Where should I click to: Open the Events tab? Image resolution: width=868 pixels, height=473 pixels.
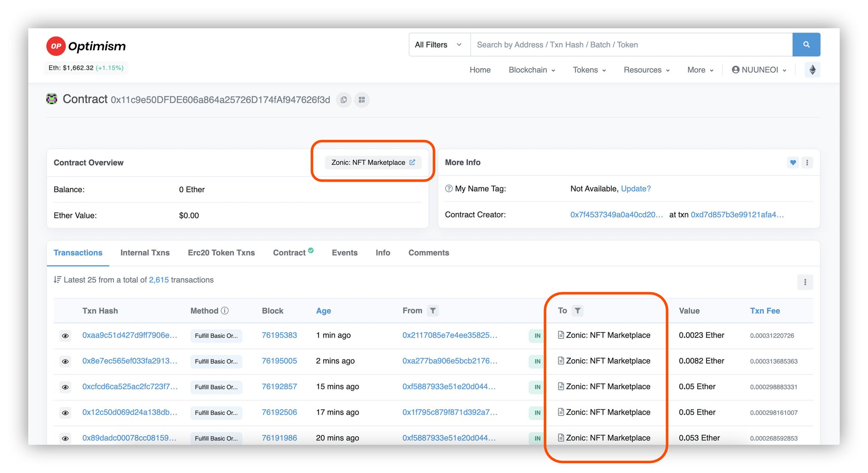(x=345, y=253)
